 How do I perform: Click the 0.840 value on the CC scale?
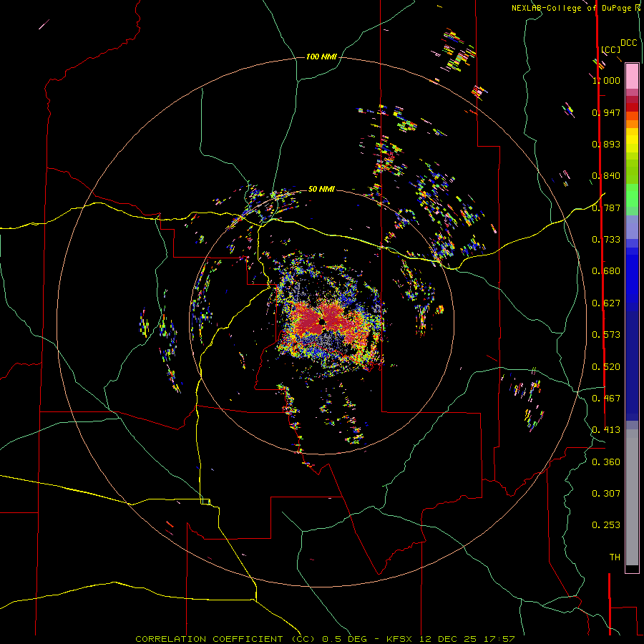[606, 176]
